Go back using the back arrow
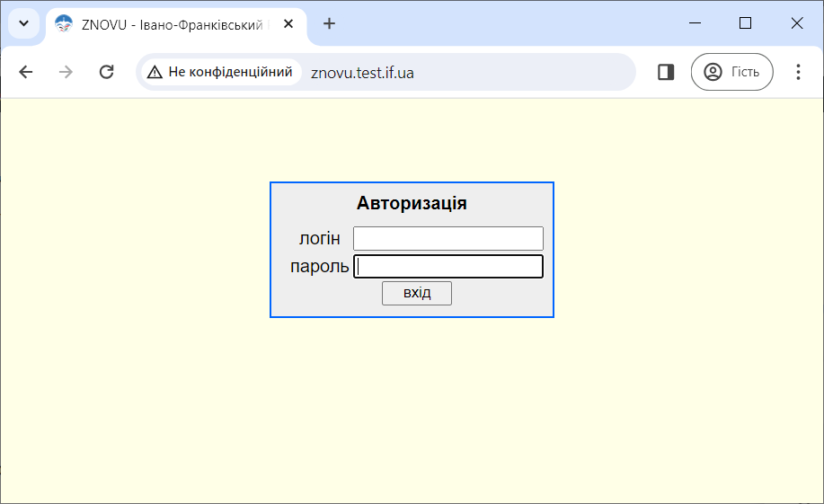The height and width of the screenshot is (504, 824). [x=26, y=72]
